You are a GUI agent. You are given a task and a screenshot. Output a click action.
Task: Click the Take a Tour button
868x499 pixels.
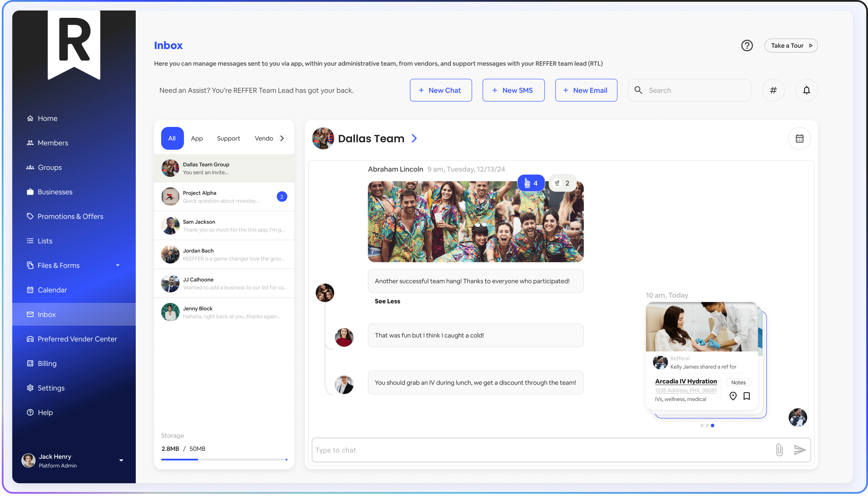click(791, 46)
